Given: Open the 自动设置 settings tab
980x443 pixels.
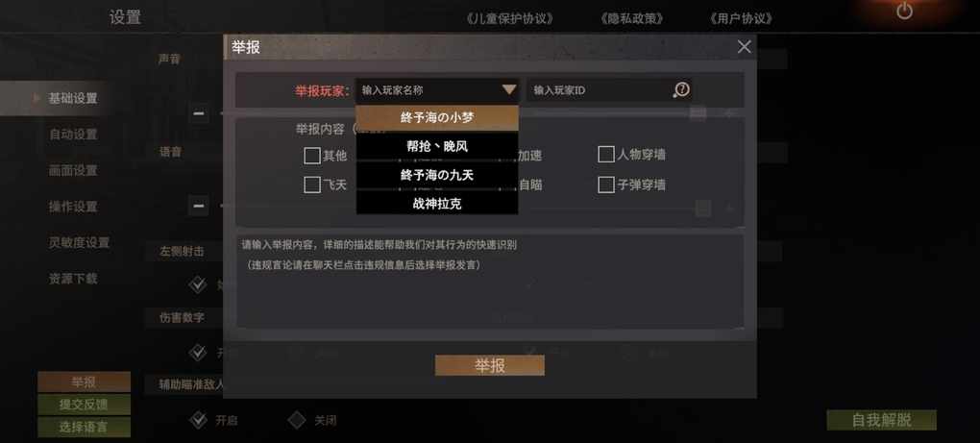Looking at the screenshot, I should coord(73,135).
